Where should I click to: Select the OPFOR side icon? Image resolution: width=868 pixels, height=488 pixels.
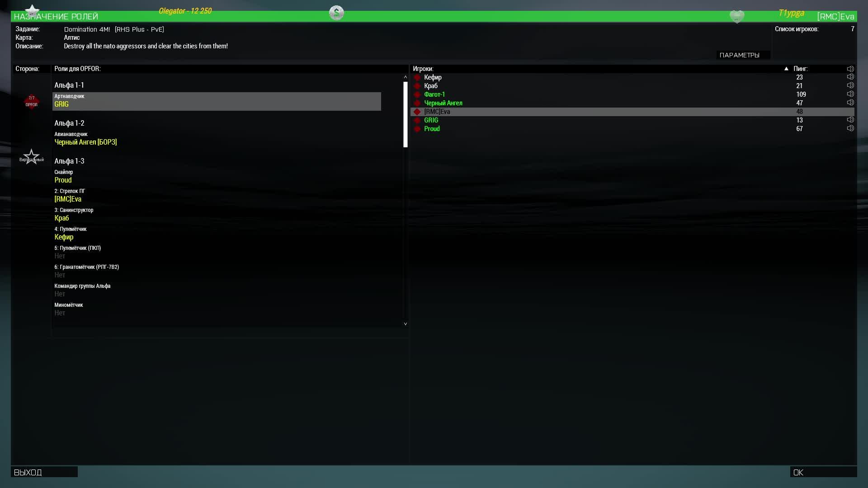[31, 102]
